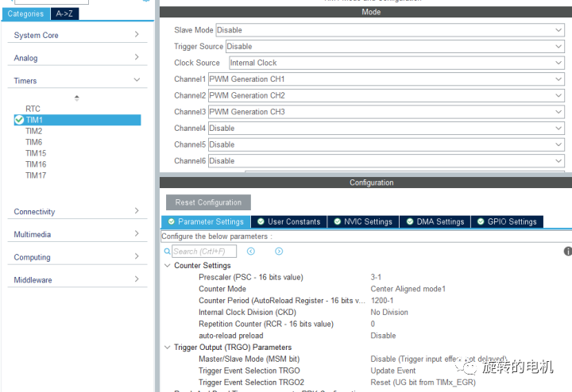Click Internal Clock Division value No Division
Screen dimensions: 572x392
(389, 312)
